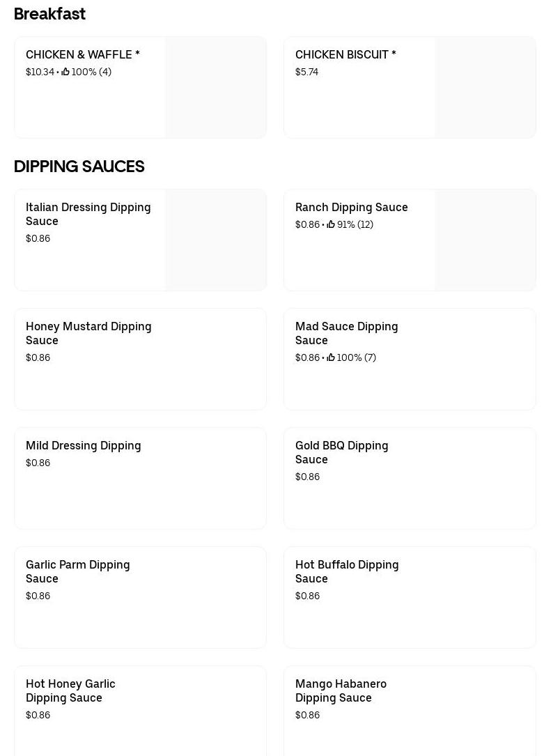The width and height of the screenshot is (560, 756).
Task: Click thumbs-up icon on Chicken & Waffle
Action: [65, 72]
